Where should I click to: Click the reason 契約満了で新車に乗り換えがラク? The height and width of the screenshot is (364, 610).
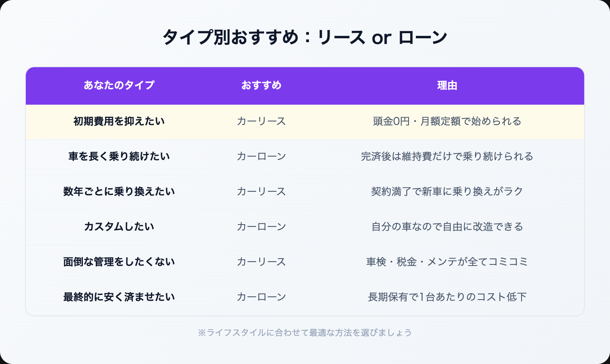pos(447,192)
